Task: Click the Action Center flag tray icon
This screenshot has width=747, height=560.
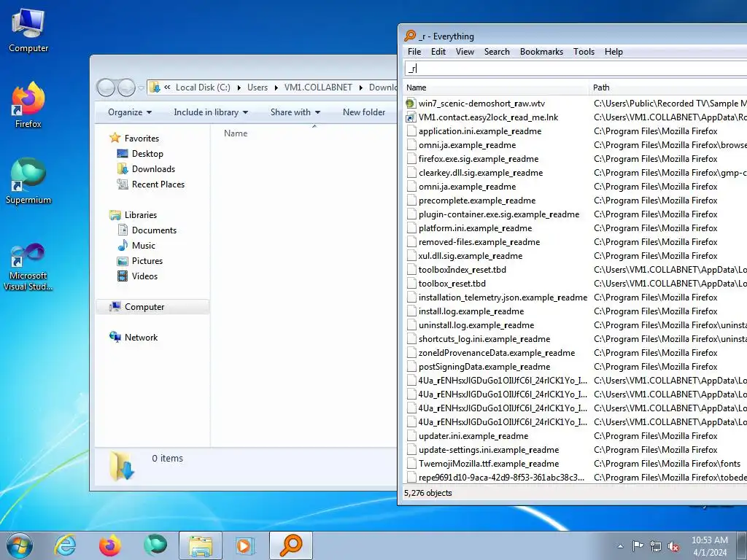Action: 638,546
